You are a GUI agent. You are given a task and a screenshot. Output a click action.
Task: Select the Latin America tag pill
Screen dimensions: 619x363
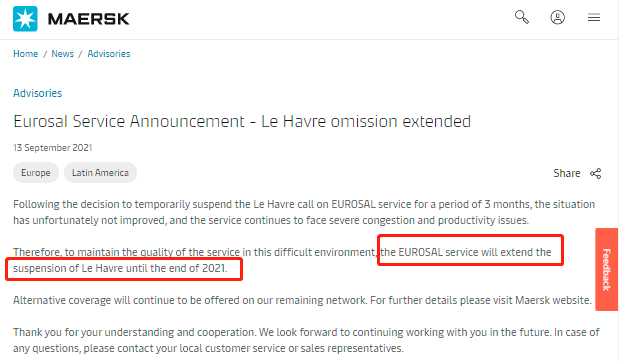(x=100, y=173)
